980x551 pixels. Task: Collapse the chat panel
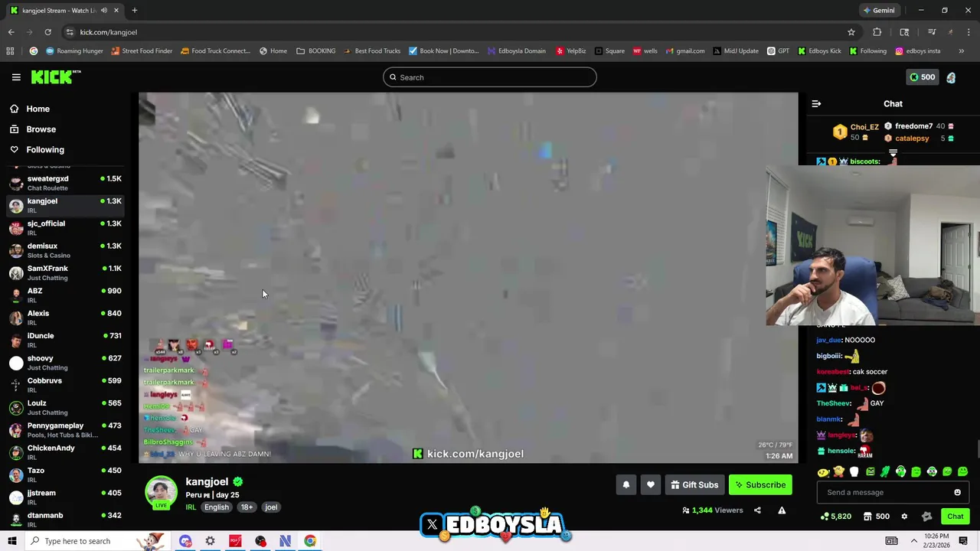pos(816,103)
